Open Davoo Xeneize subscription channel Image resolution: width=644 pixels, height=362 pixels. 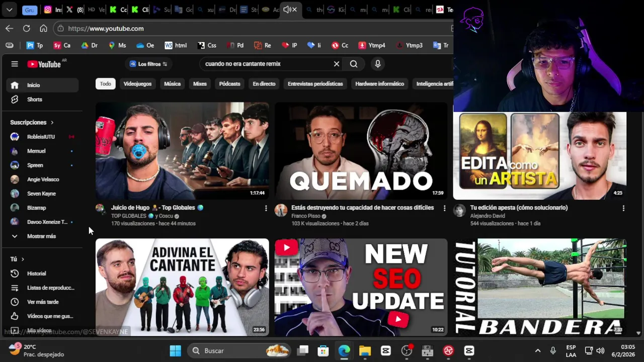pyautogui.click(x=43, y=222)
